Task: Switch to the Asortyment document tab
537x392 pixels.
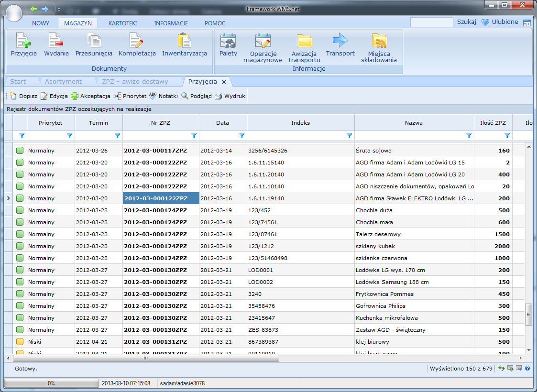Action: [63, 82]
